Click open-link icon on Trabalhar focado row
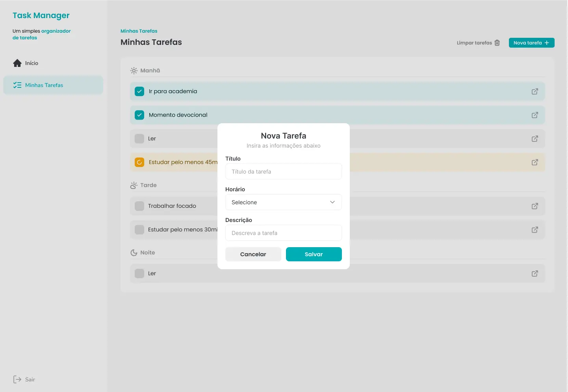The width and height of the screenshot is (568, 392). (x=535, y=206)
